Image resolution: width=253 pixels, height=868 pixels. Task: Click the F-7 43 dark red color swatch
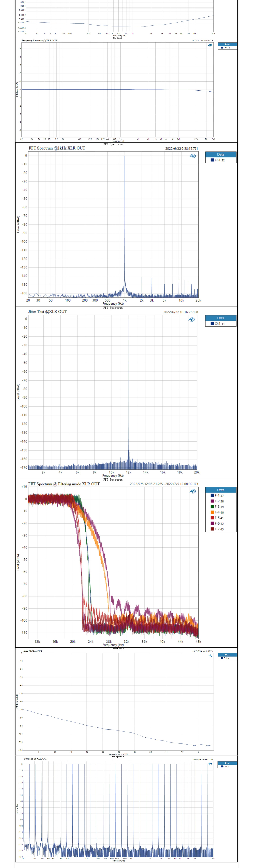click(x=212, y=529)
